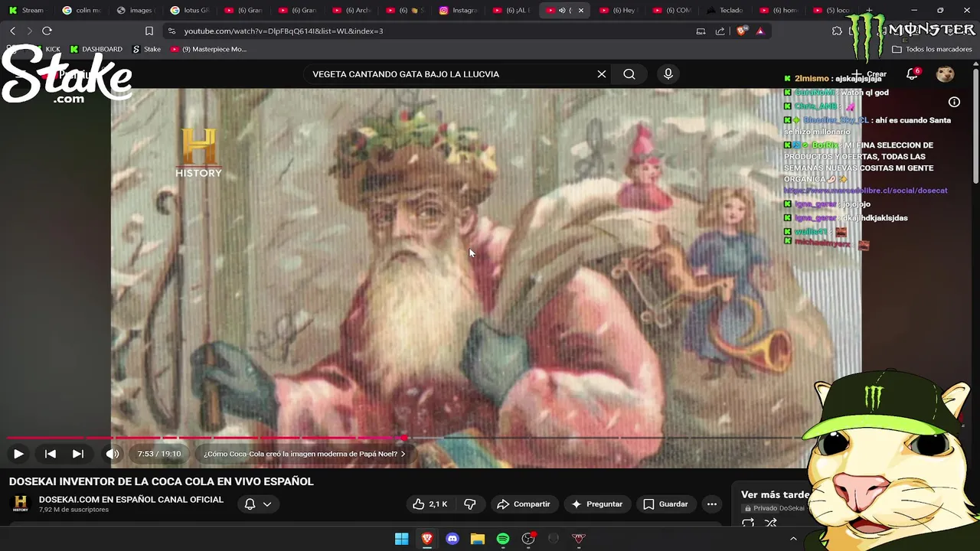The image size is (980, 551).
Task: Clear the YouTube search text with X
Action: pos(602,74)
